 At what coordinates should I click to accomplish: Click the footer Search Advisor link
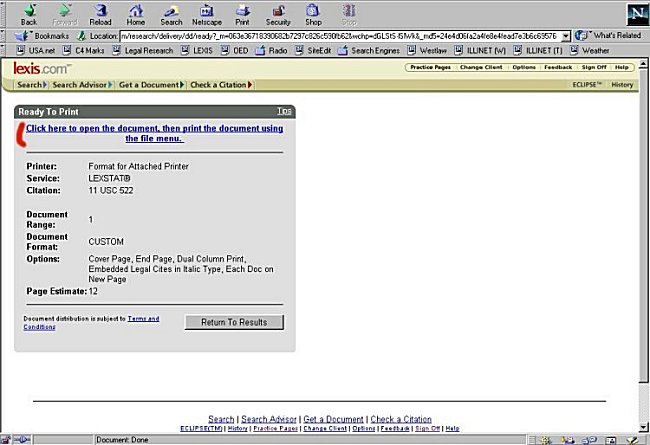point(269,419)
